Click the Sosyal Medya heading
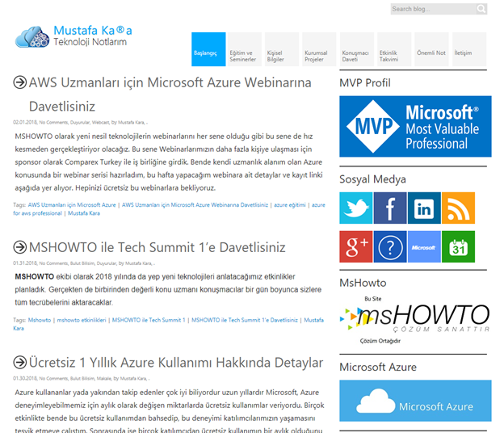This screenshot has width=504, height=433. [372, 179]
